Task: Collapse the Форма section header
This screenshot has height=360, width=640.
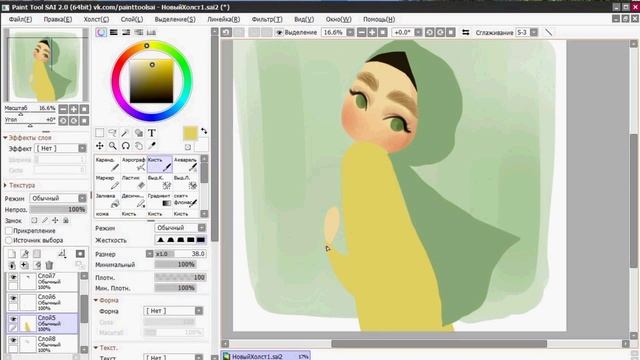Action: point(106,300)
